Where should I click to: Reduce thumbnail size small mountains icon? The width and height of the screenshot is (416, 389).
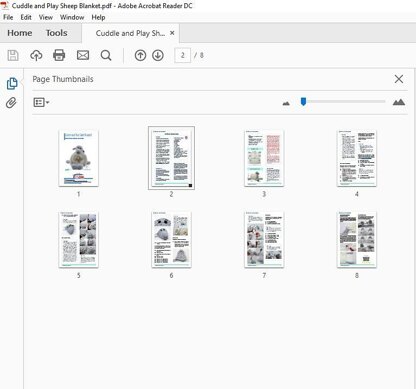click(x=286, y=103)
